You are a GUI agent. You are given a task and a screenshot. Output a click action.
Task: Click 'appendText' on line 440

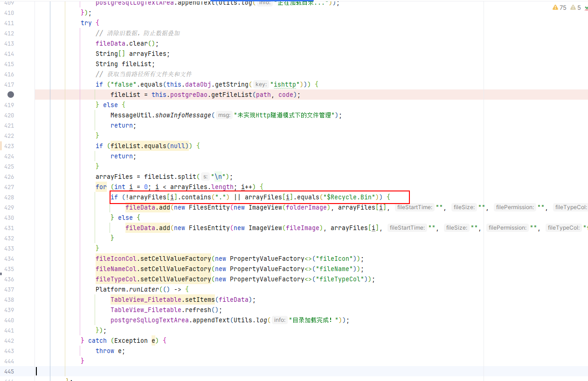211,320
